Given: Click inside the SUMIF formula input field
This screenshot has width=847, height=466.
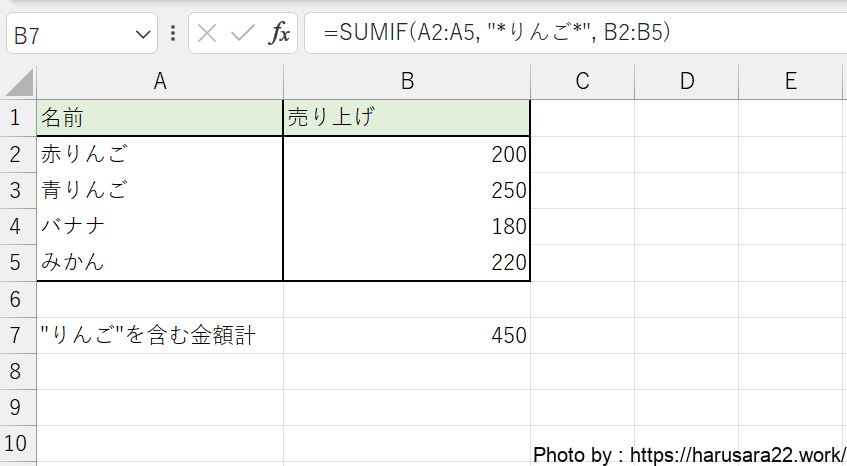Looking at the screenshot, I should (580, 33).
